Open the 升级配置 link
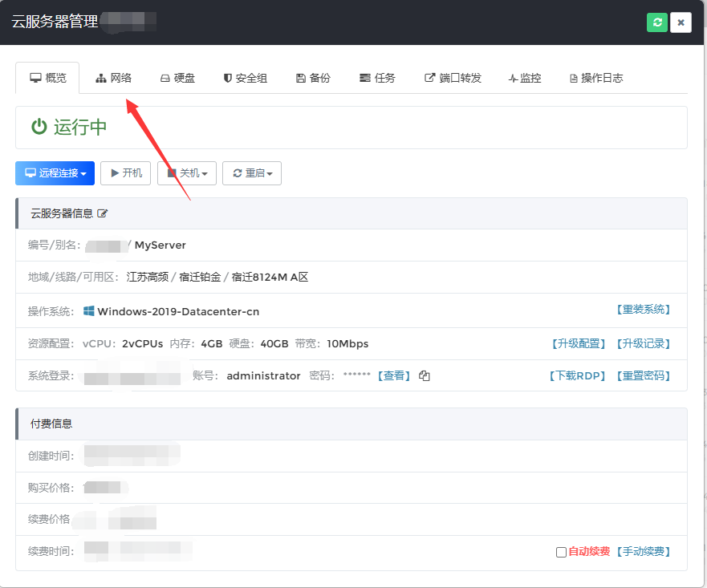Screen dimensions: 707x588 tap(579, 344)
